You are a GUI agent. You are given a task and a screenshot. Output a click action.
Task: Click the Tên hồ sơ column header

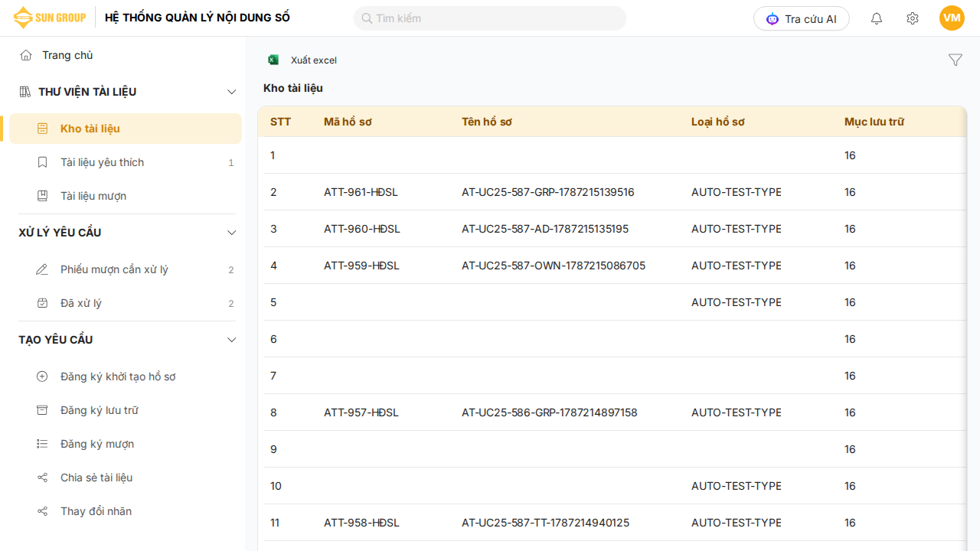click(487, 122)
